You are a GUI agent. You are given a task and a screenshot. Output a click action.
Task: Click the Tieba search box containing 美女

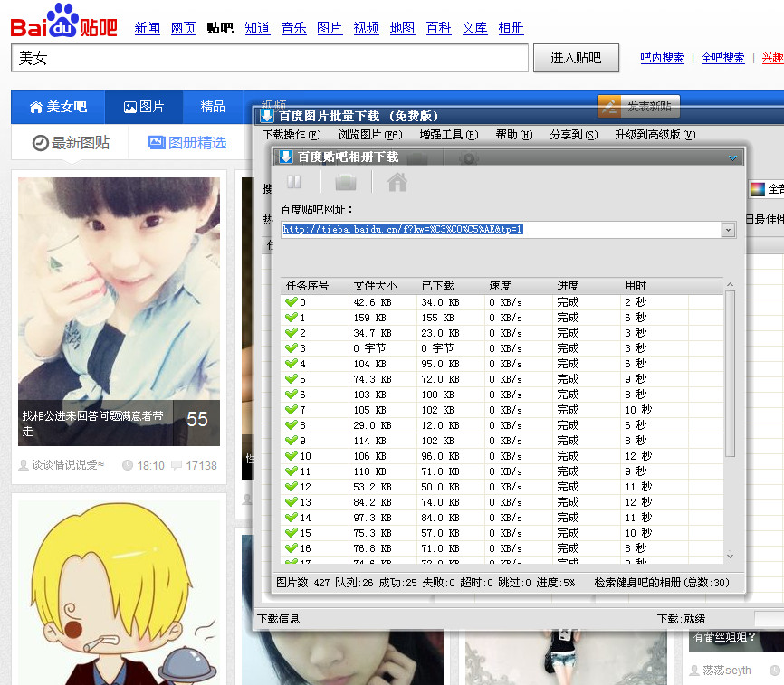pos(269,58)
